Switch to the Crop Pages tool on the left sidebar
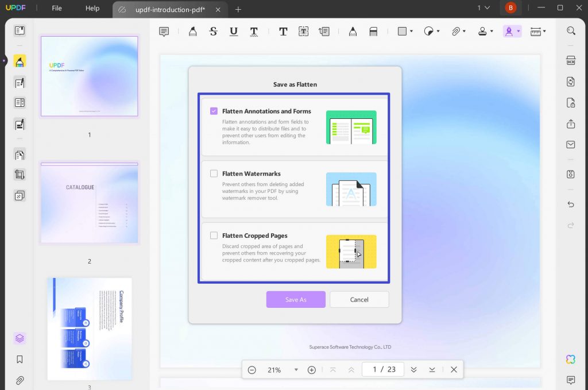 click(x=20, y=175)
